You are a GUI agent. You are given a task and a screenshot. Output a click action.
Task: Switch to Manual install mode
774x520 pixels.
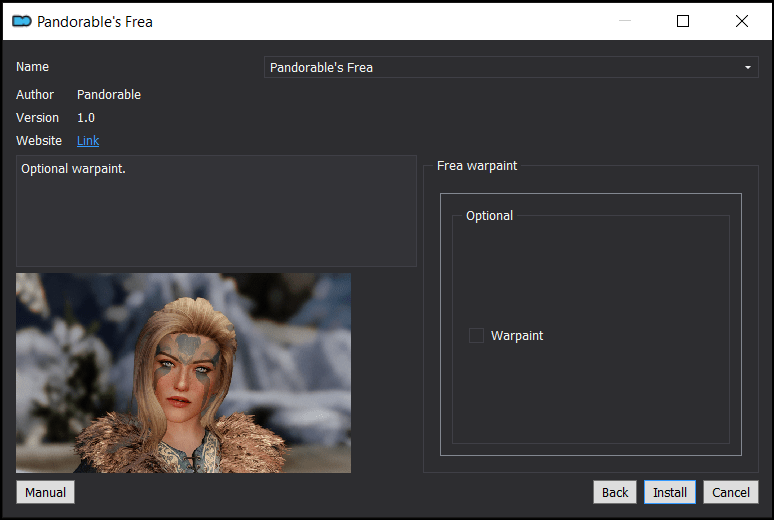tap(45, 492)
